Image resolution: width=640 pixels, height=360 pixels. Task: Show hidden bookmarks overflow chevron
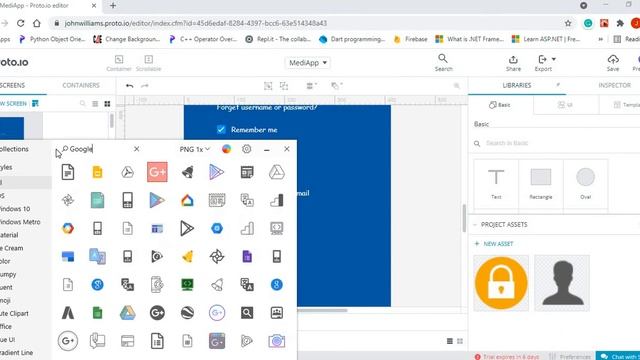[x=600, y=39]
